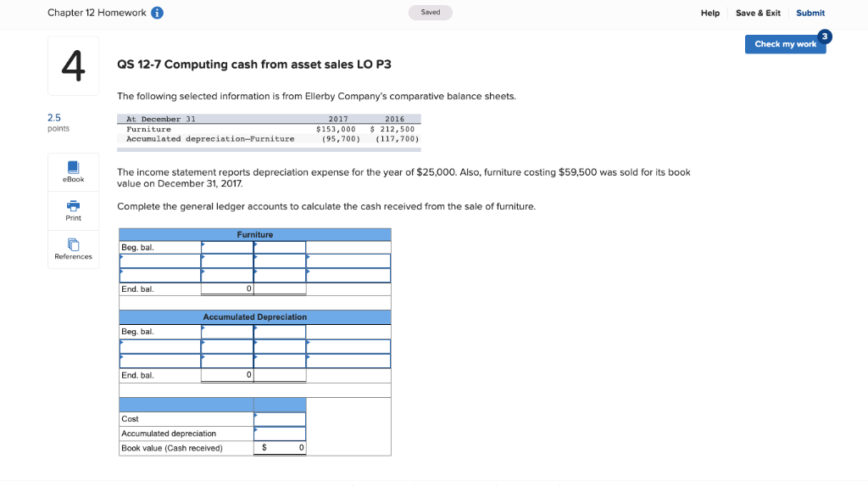Click the Furniture table header
The height and width of the screenshot is (487, 868).
pyautogui.click(x=254, y=234)
